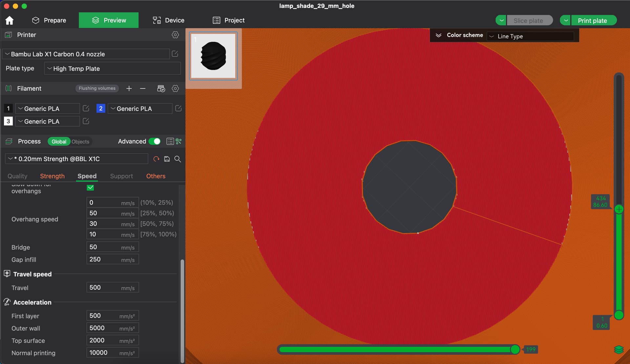
Task: Click the horizontal move slider handle
Action: [515, 350]
